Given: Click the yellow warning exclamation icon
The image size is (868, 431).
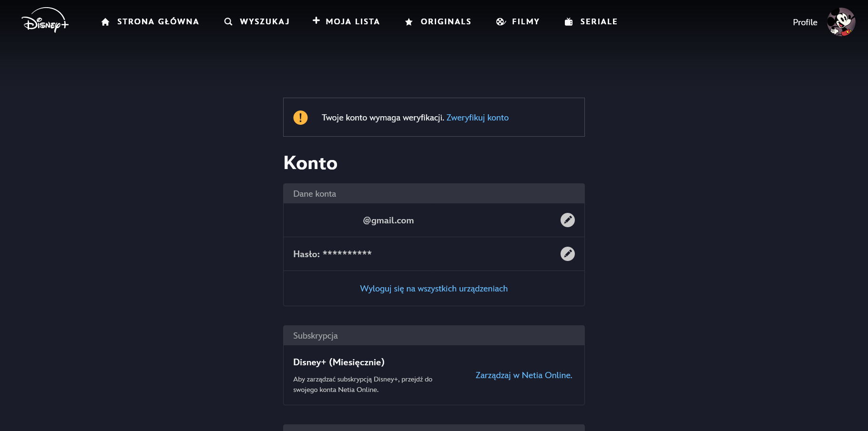Looking at the screenshot, I should (x=300, y=118).
